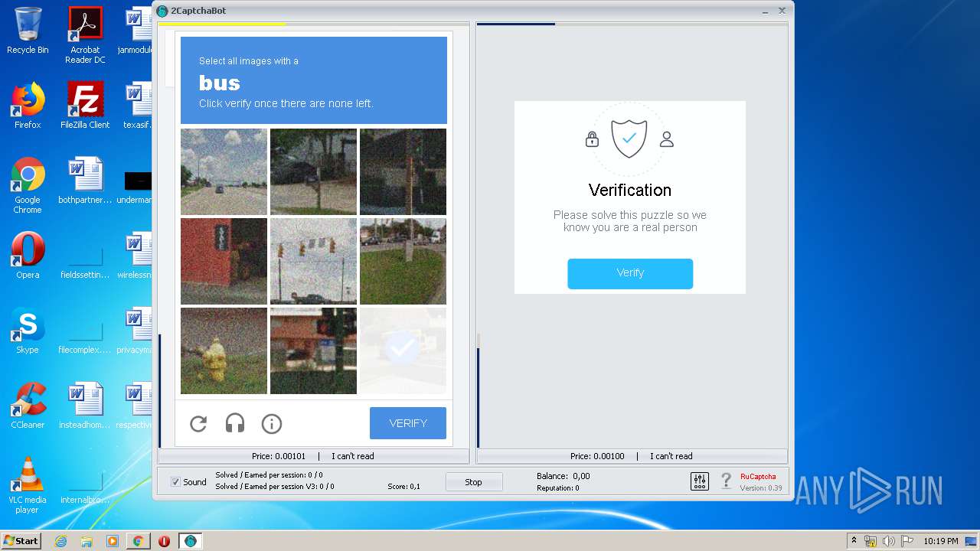
Task: Click the Verify button in verification panel
Action: (630, 273)
